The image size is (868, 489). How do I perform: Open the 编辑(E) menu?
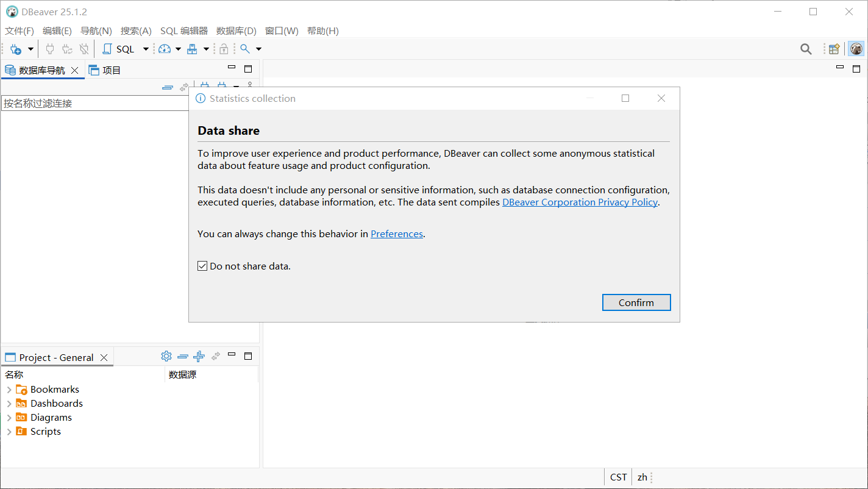point(57,31)
